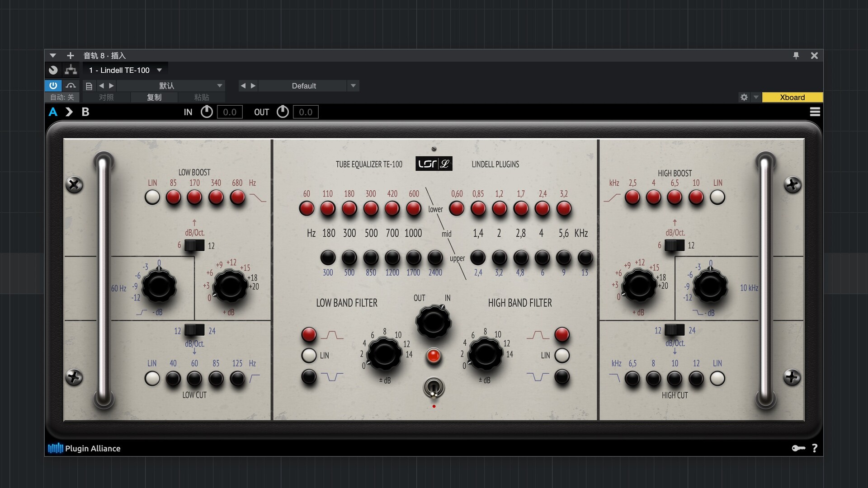This screenshot has height=488, width=868.
Task: Pin the plugin window
Action: [x=796, y=56]
